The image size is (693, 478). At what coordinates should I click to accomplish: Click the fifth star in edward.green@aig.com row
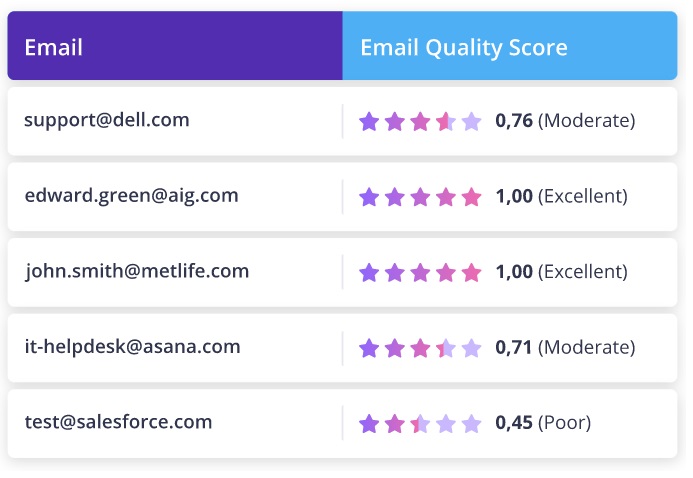[x=471, y=197]
